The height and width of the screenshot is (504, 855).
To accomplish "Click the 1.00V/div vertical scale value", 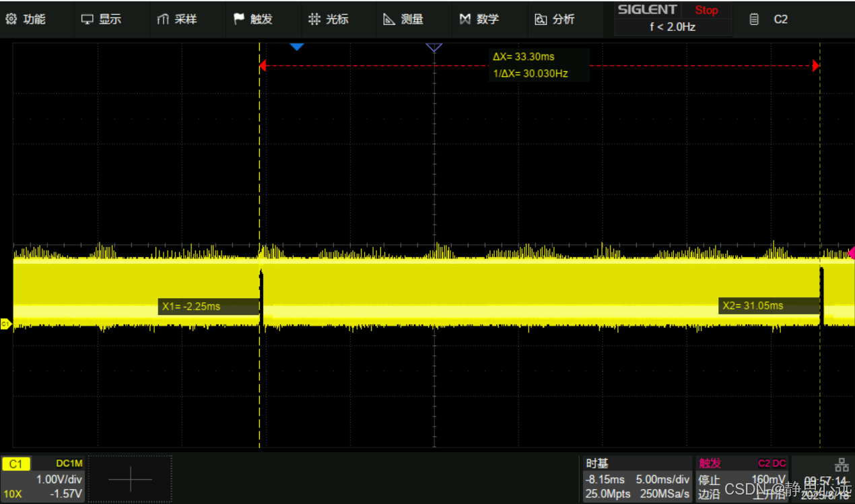I will point(59,480).
